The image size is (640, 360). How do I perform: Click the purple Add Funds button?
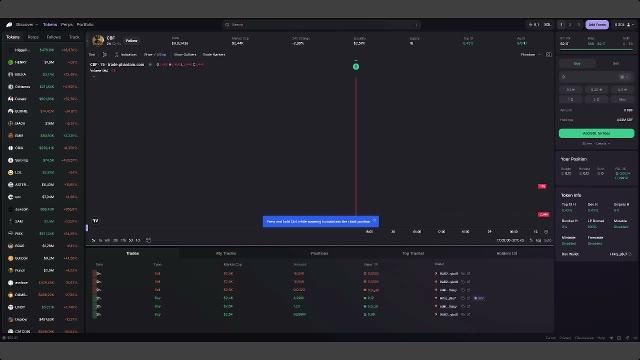597,25
